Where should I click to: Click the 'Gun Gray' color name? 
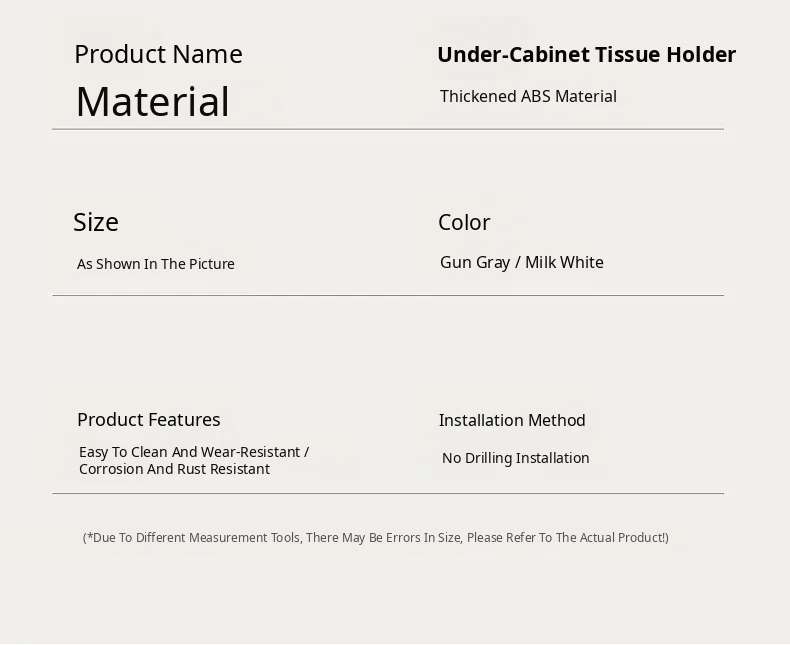click(475, 262)
